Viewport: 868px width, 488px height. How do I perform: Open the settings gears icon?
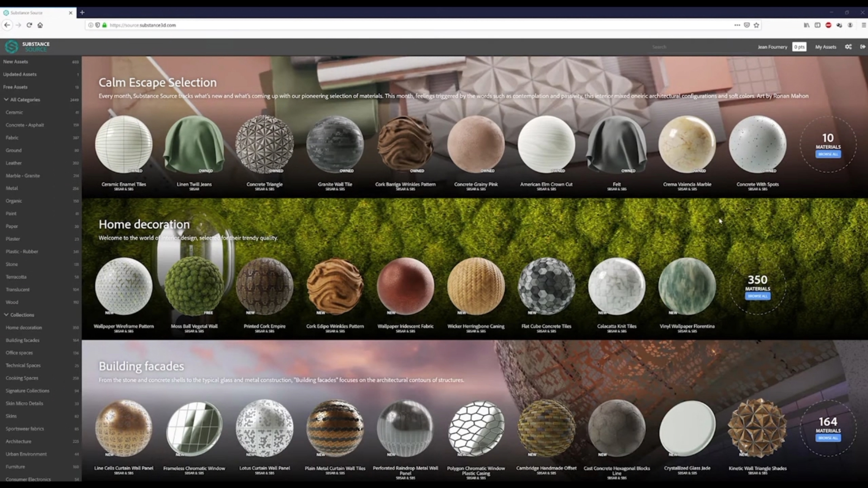[848, 47]
